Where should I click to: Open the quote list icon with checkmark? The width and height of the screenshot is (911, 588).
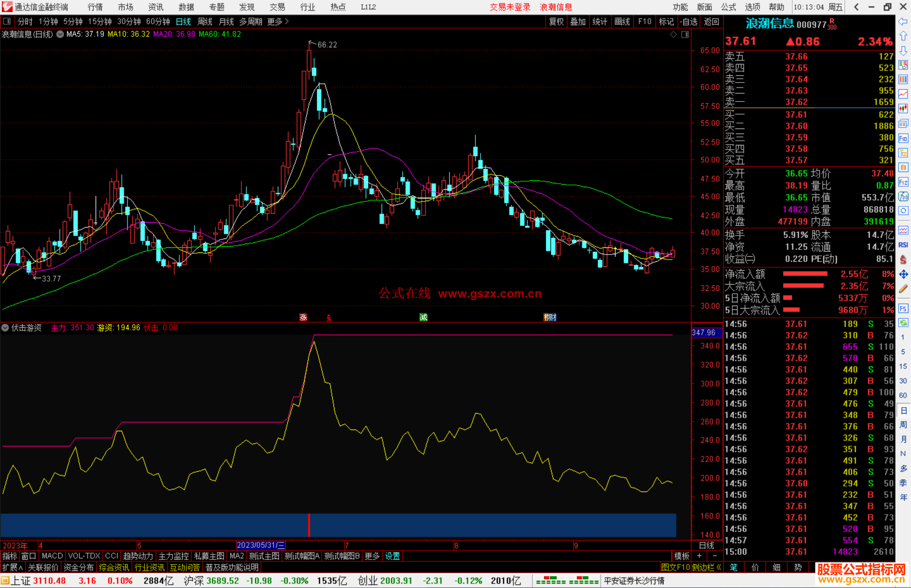coord(903,65)
